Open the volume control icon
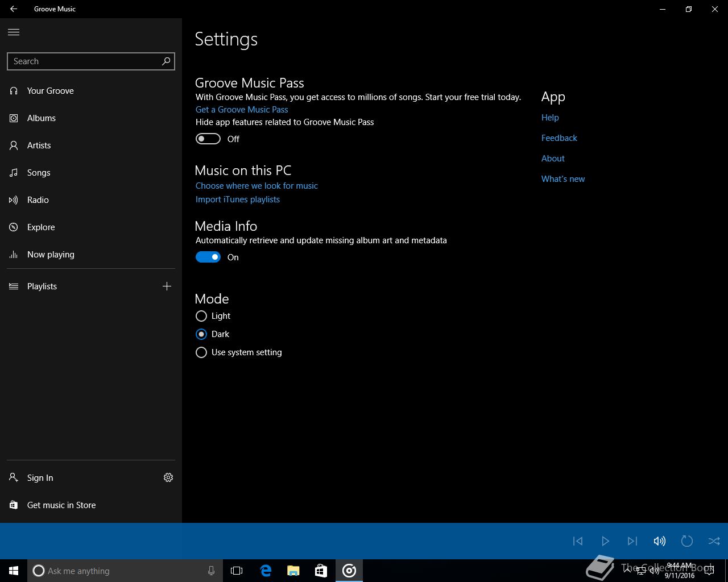The image size is (728, 582). (x=660, y=541)
